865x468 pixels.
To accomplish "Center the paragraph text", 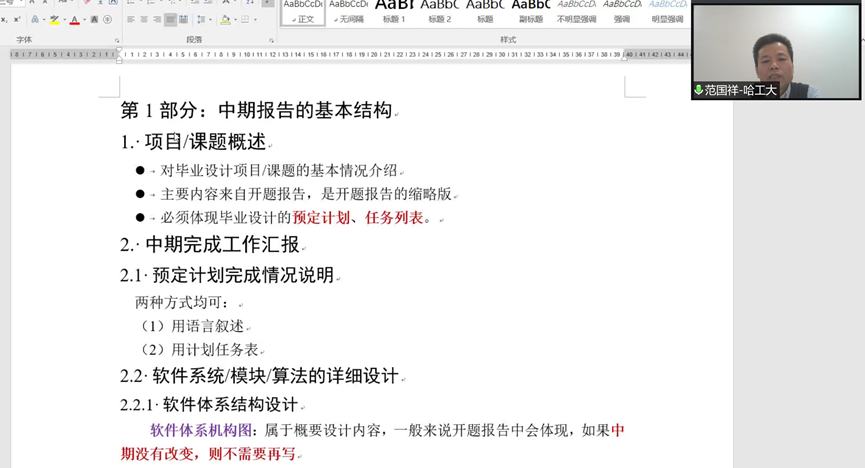I will (144, 19).
